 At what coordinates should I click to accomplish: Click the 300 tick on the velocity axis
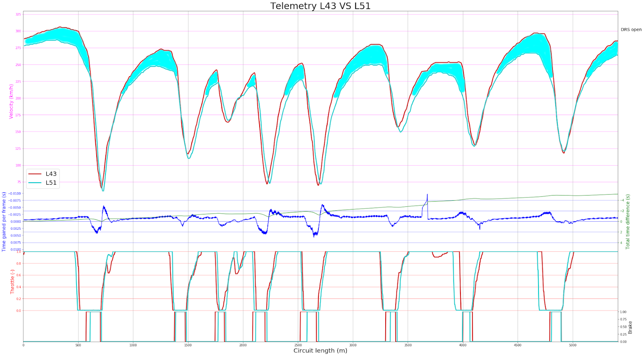pos(18,31)
